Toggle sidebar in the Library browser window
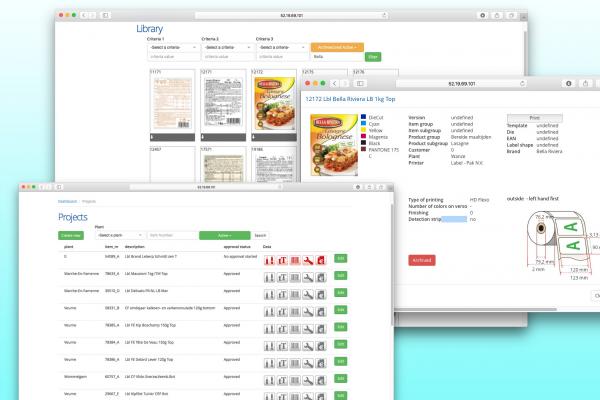600x400 pixels. pos(105,15)
